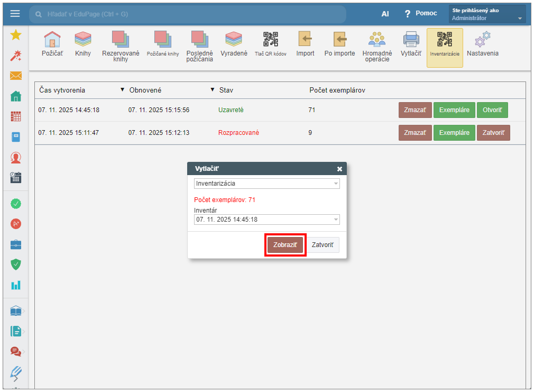Open the Pomoc help menu
This screenshot has height=392, width=534.
click(x=420, y=14)
